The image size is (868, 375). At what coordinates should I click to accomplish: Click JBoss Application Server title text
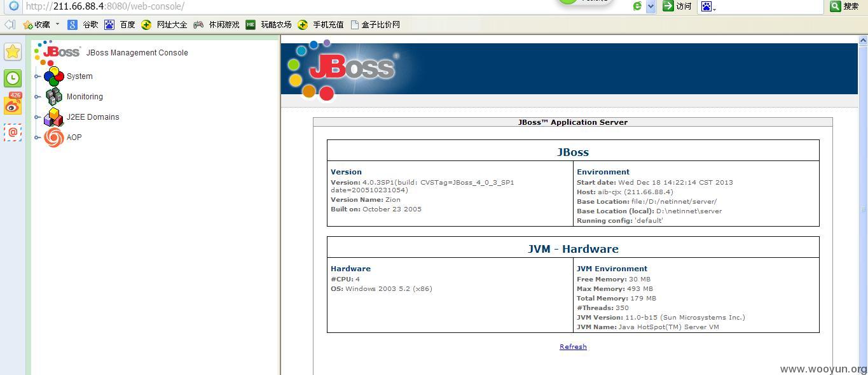[x=573, y=122]
